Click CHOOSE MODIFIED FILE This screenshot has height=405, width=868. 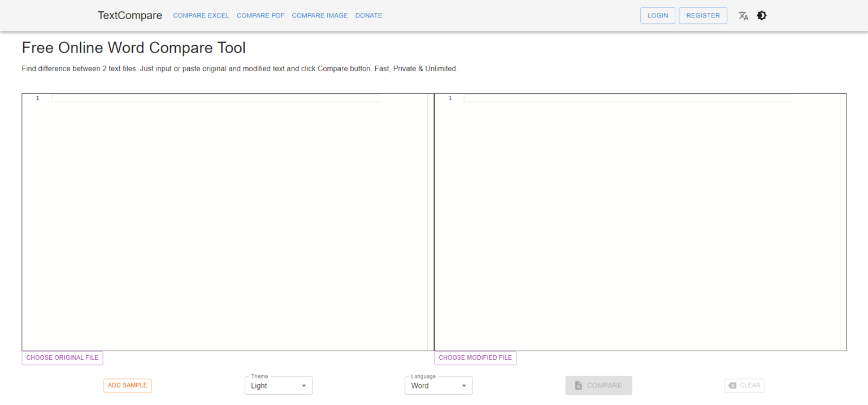tap(475, 357)
